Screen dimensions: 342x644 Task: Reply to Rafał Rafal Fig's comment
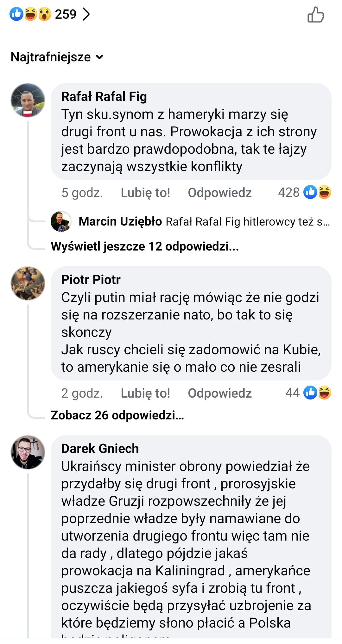coord(220,193)
